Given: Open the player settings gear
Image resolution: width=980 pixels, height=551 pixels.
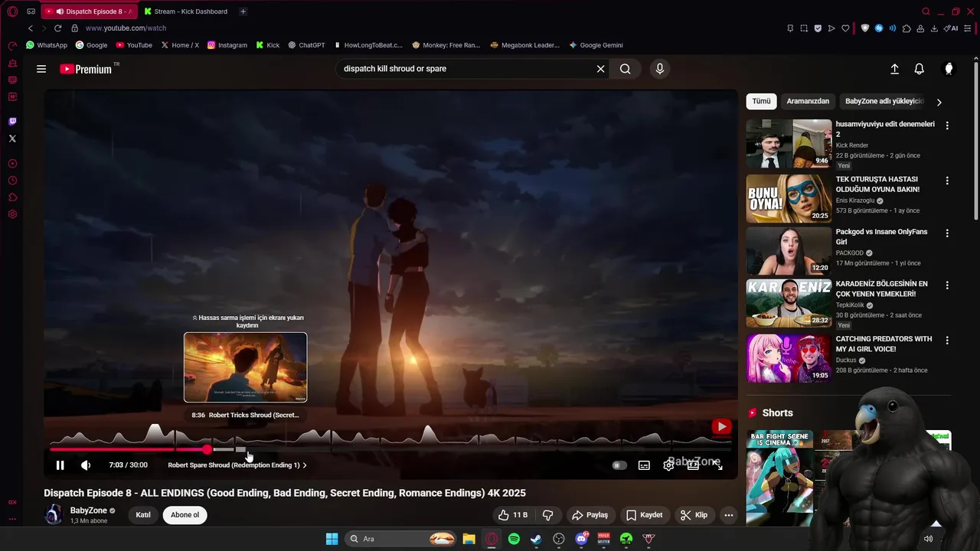Looking at the screenshot, I should (668, 465).
